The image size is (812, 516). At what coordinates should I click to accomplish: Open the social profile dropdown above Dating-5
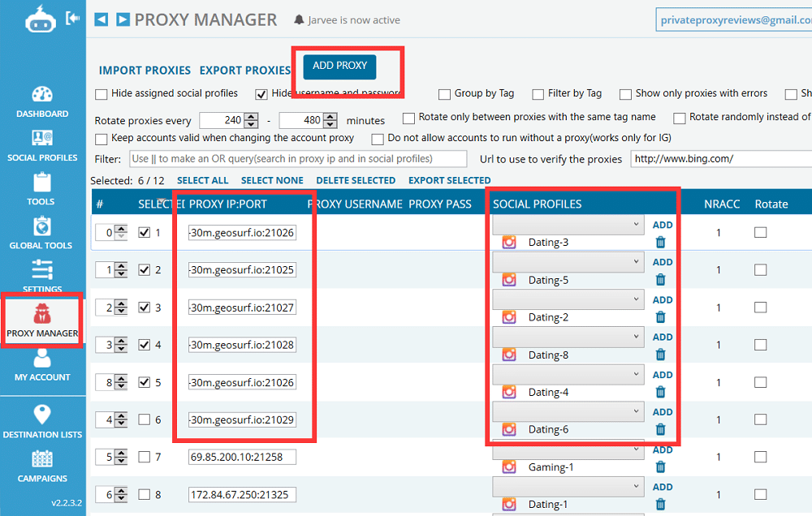(x=568, y=261)
